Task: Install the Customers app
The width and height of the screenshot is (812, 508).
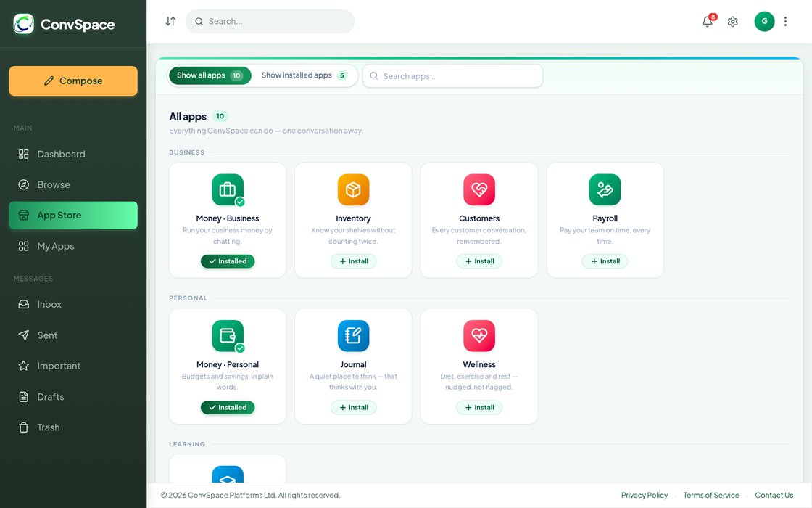Action: click(x=479, y=261)
